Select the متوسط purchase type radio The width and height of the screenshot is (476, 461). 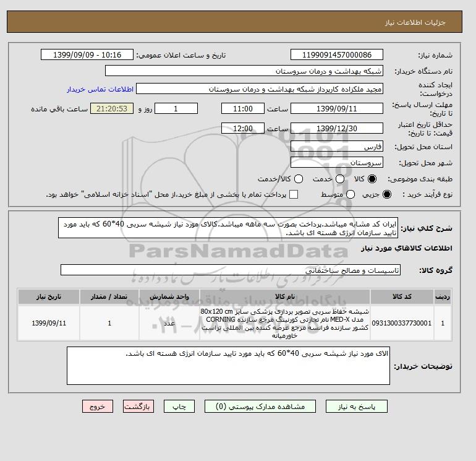click(351, 194)
